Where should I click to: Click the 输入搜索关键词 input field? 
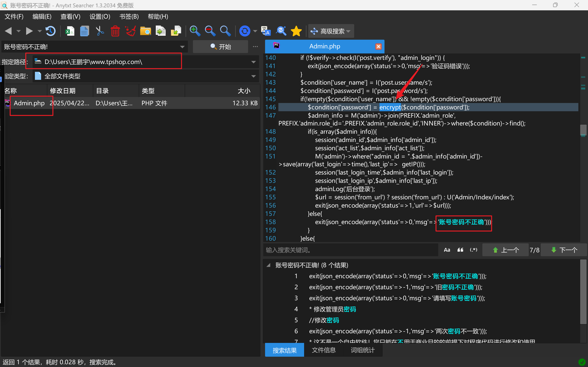350,250
